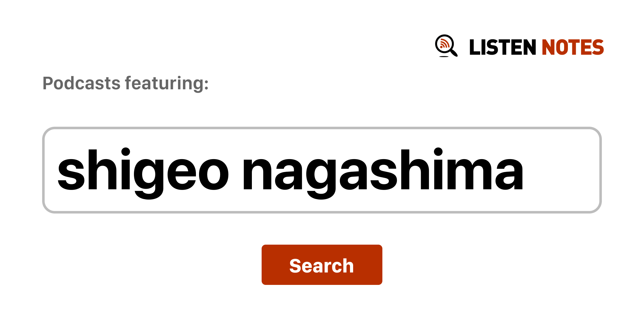This screenshot has height=322, width=644.
Task: Focus the shigeo nagashima search input field
Action: click(322, 170)
